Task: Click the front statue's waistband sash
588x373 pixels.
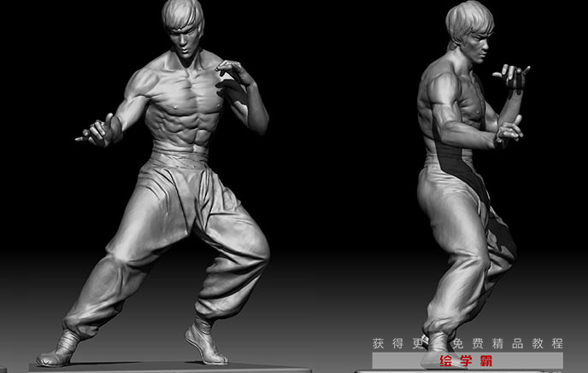Action: coord(179,157)
